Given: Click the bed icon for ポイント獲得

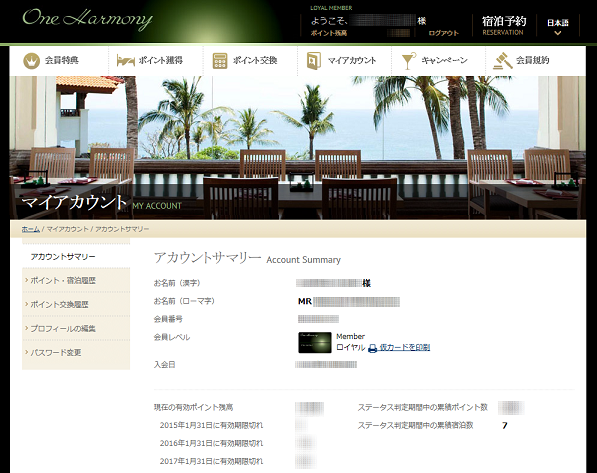Looking at the screenshot, I should (126, 61).
